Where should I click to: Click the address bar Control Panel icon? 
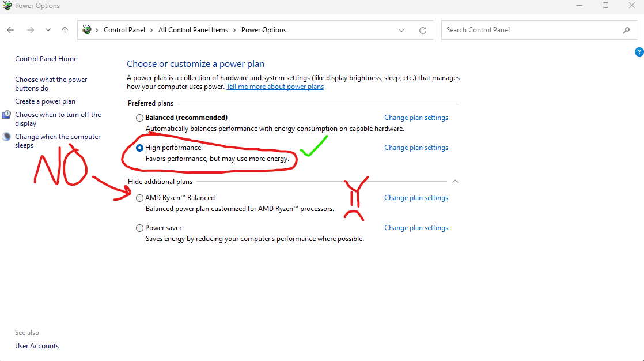[x=86, y=29]
